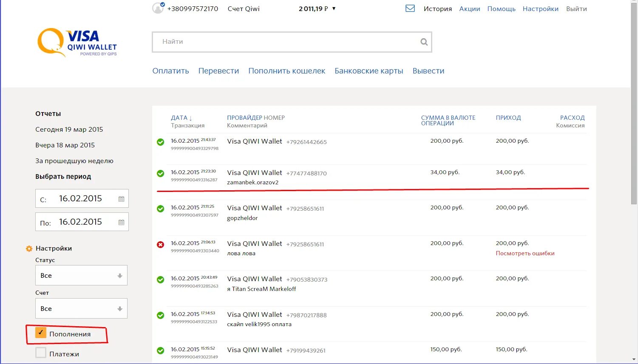Sort by РАСХОД column header
The height and width of the screenshot is (364, 638).
(x=572, y=118)
